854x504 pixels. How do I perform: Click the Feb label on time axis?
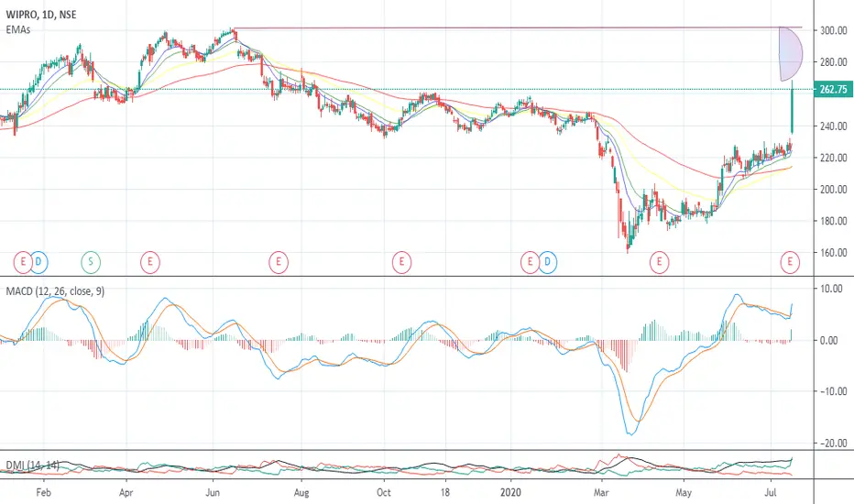coord(43,493)
